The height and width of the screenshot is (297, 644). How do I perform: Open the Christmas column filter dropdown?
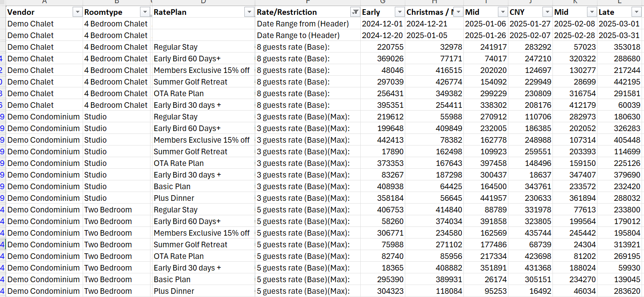458,12
